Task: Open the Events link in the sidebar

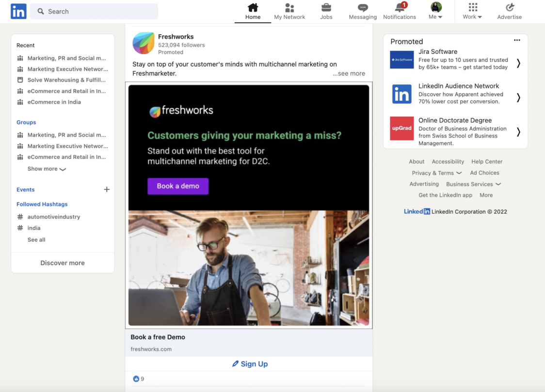Action: pos(25,189)
